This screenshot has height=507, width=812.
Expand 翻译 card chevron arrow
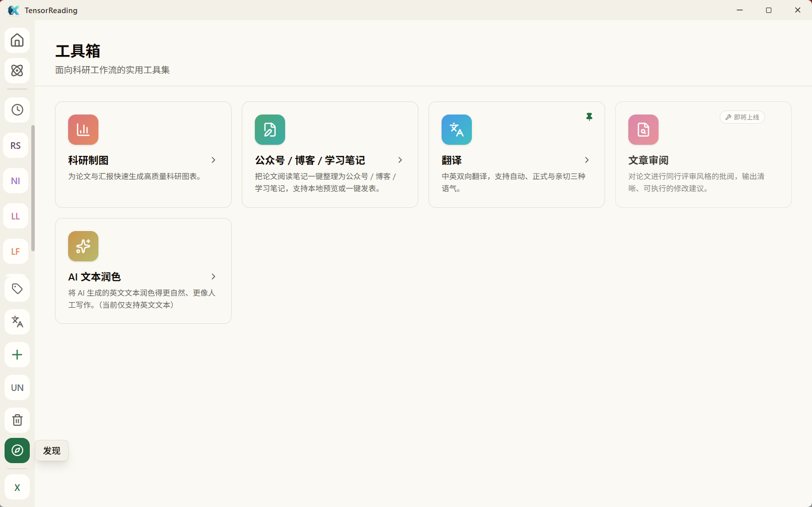click(587, 160)
